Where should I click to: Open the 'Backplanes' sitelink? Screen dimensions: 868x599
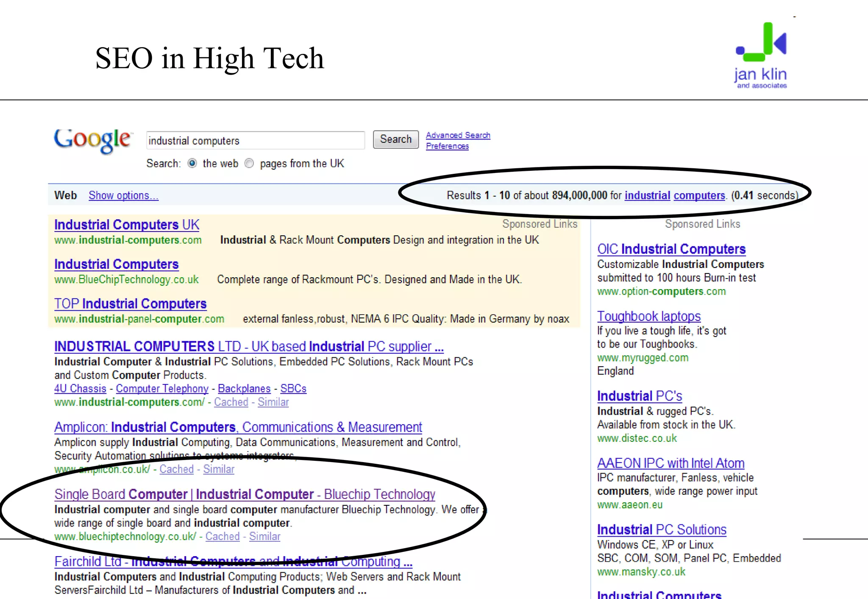(x=244, y=389)
